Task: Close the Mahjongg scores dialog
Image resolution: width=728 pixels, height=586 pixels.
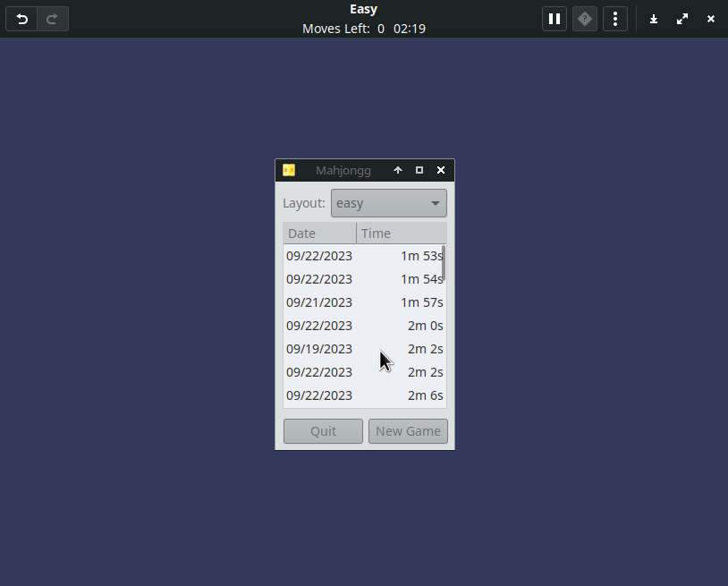Action: [x=441, y=170]
